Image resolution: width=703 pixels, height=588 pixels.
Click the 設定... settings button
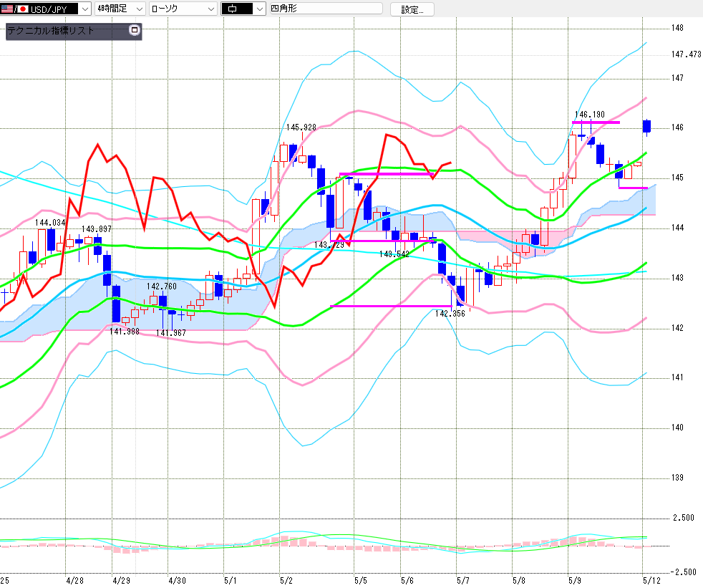(412, 9)
